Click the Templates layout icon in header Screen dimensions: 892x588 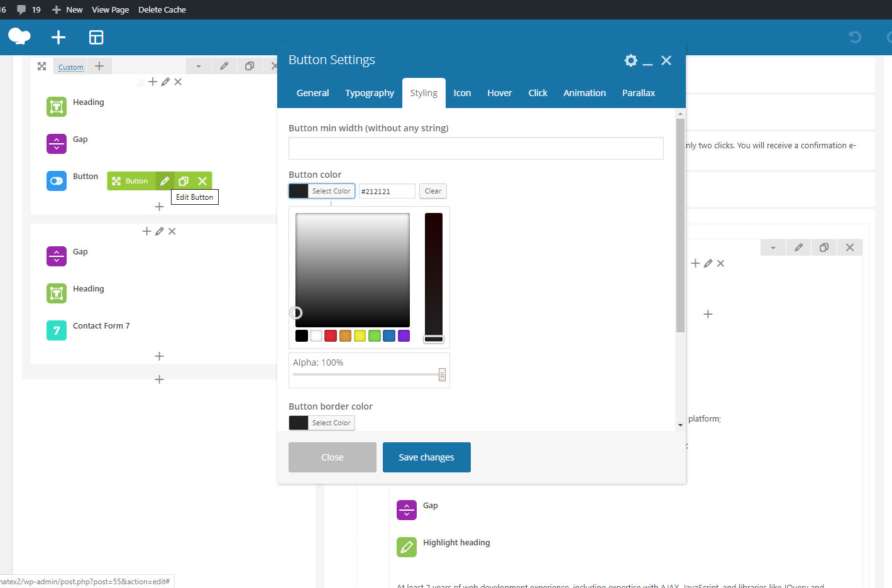[96, 38]
